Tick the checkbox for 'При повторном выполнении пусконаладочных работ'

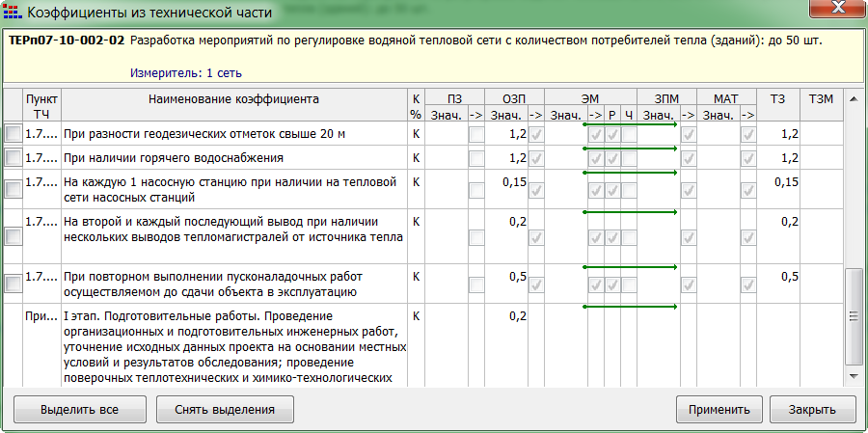click(13, 284)
